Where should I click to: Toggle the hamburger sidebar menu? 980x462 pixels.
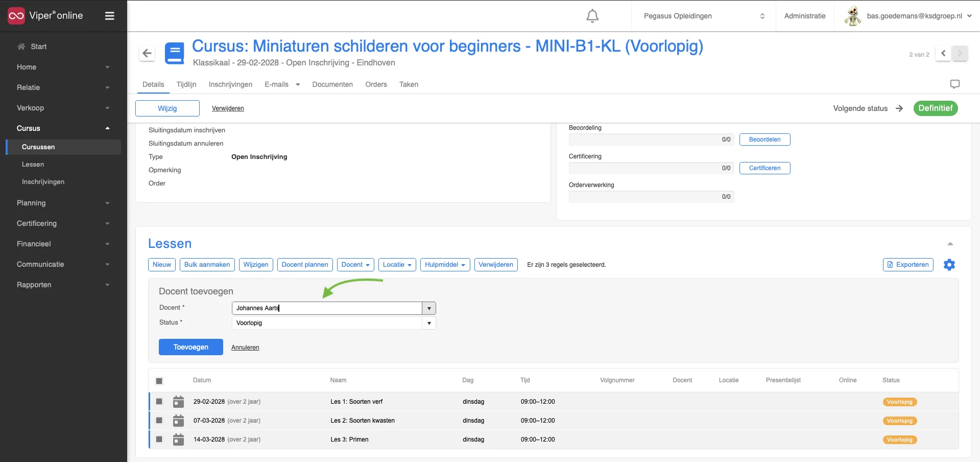click(109, 16)
